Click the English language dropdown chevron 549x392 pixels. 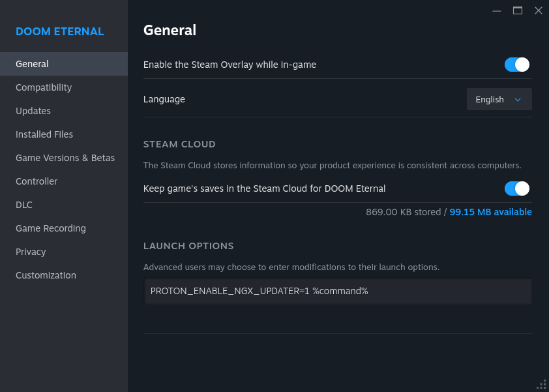(518, 99)
